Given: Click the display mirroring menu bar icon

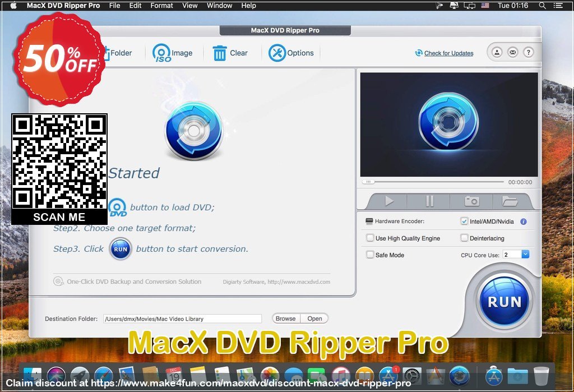Looking at the screenshot, I should tap(469, 6).
